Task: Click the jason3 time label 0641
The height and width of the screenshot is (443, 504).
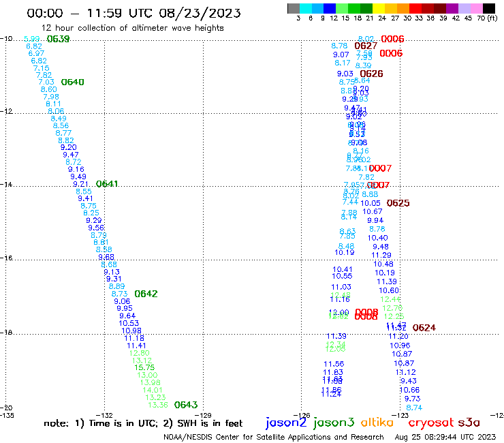Action: pos(107,184)
